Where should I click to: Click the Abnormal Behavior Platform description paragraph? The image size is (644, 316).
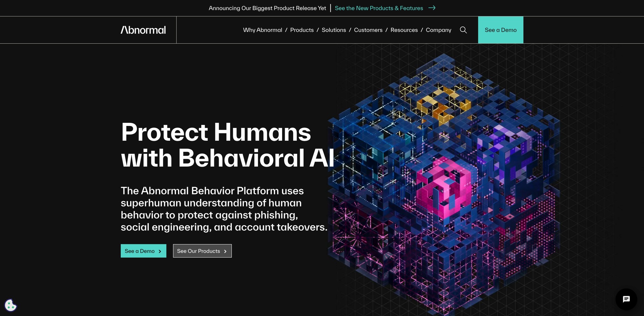point(224,209)
